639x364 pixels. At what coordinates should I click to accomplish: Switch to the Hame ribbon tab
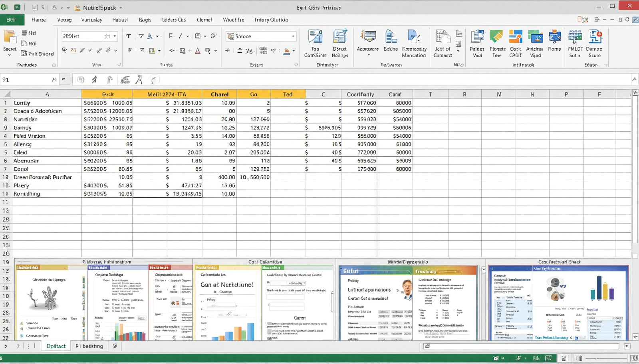(x=38, y=20)
